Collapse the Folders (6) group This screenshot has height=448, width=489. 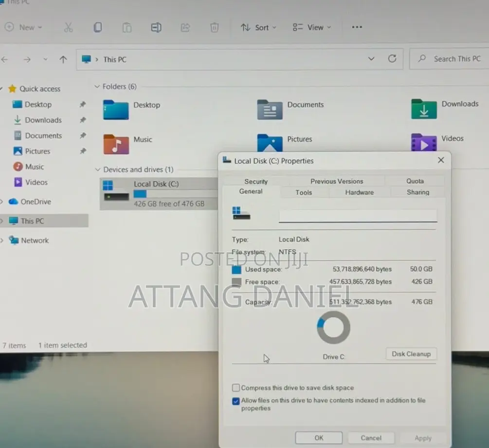coord(97,87)
